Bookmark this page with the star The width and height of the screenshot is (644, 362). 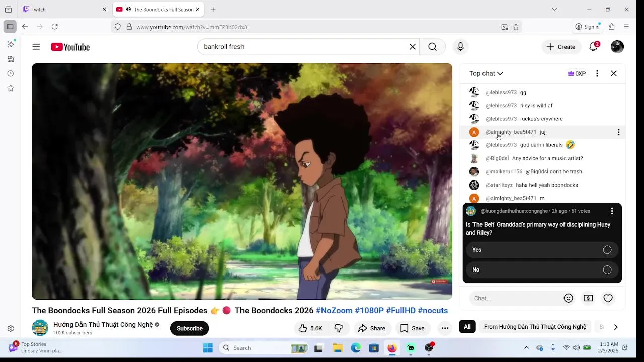point(516,27)
